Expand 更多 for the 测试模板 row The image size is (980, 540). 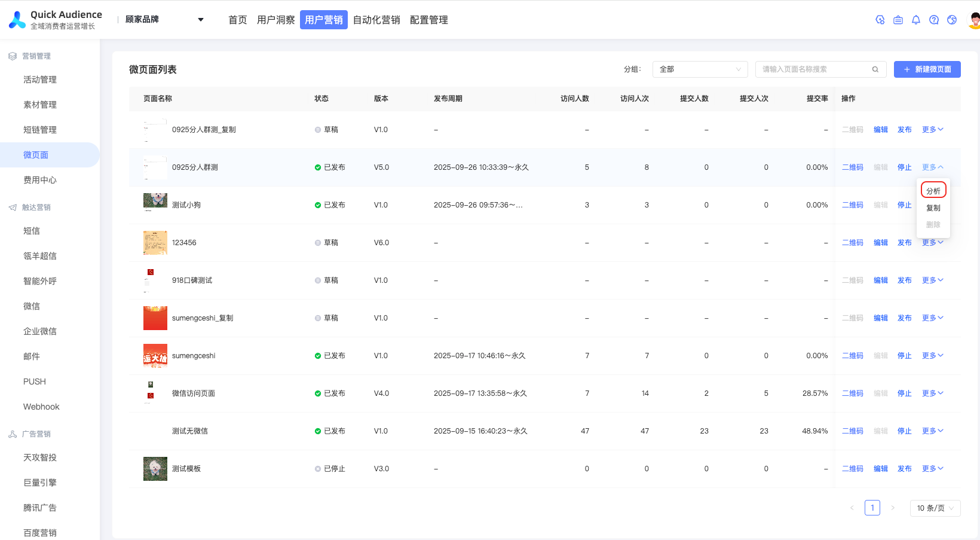tap(932, 469)
